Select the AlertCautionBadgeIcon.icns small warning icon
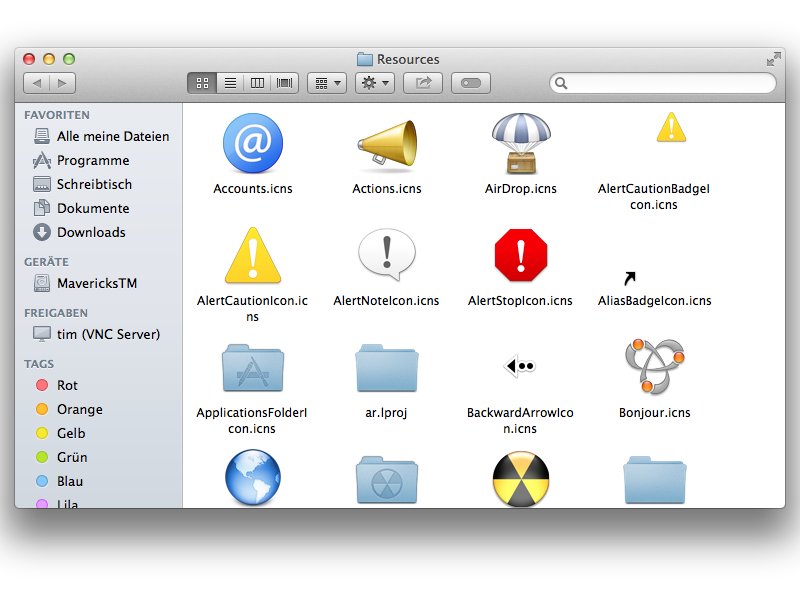 point(671,127)
